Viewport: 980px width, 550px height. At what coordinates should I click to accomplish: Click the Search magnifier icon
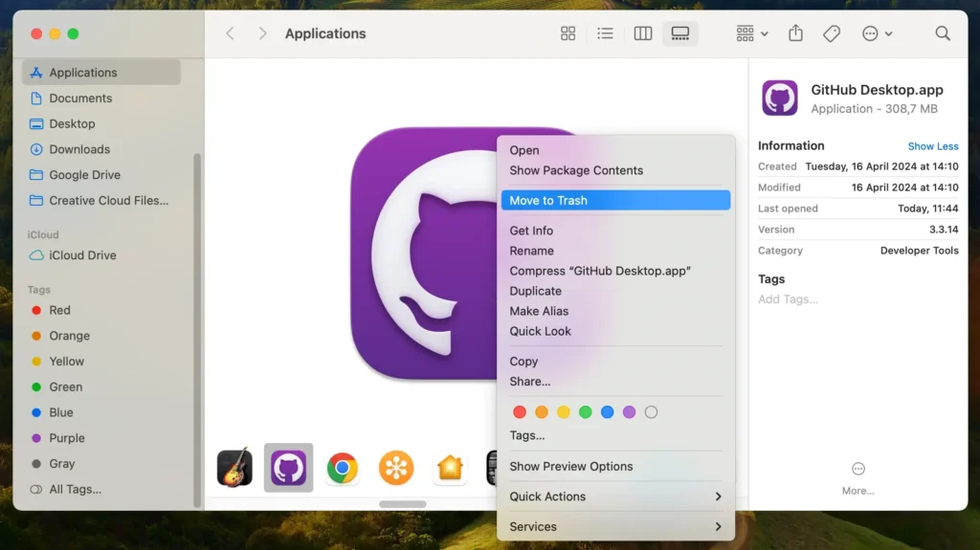point(943,33)
